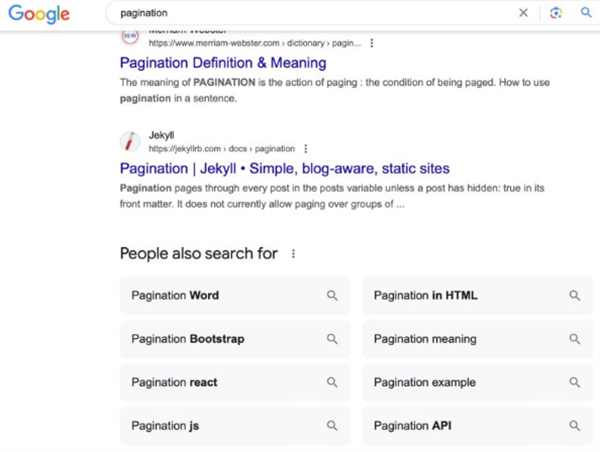600x452 pixels.
Task: Click magnifier icon in Pagination meaning chip
Action: (574, 339)
